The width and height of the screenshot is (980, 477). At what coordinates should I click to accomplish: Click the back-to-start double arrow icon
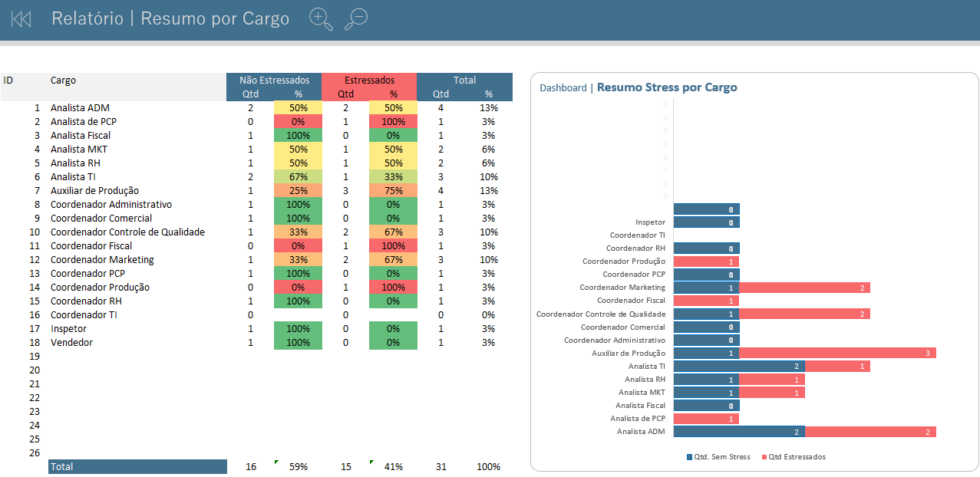point(21,19)
